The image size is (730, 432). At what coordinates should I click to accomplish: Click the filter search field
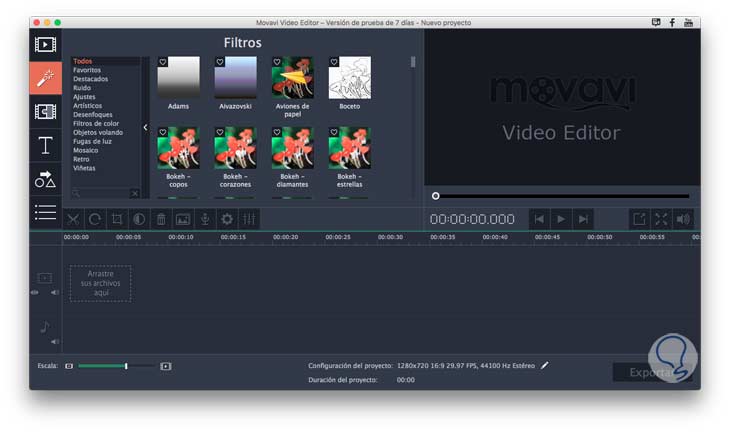100,193
